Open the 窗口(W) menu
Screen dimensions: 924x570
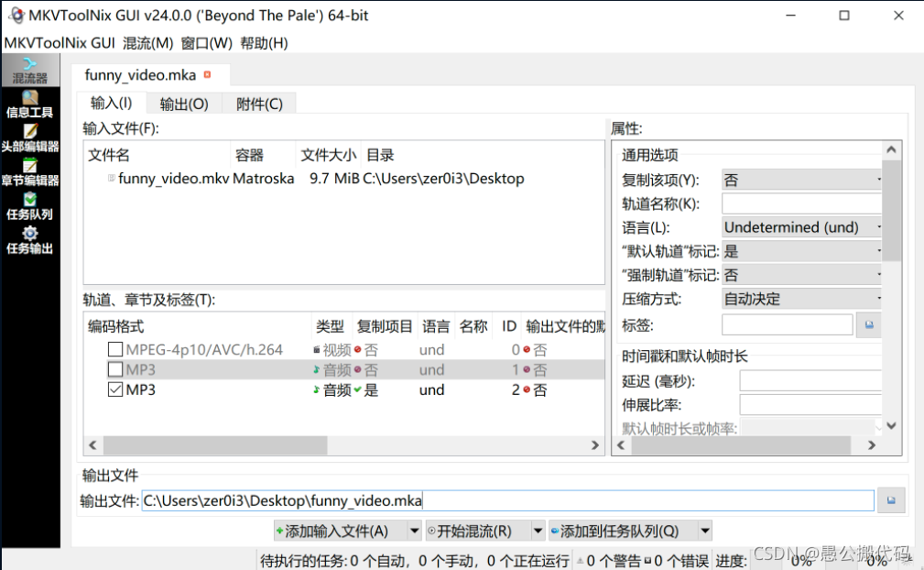[206, 43]
